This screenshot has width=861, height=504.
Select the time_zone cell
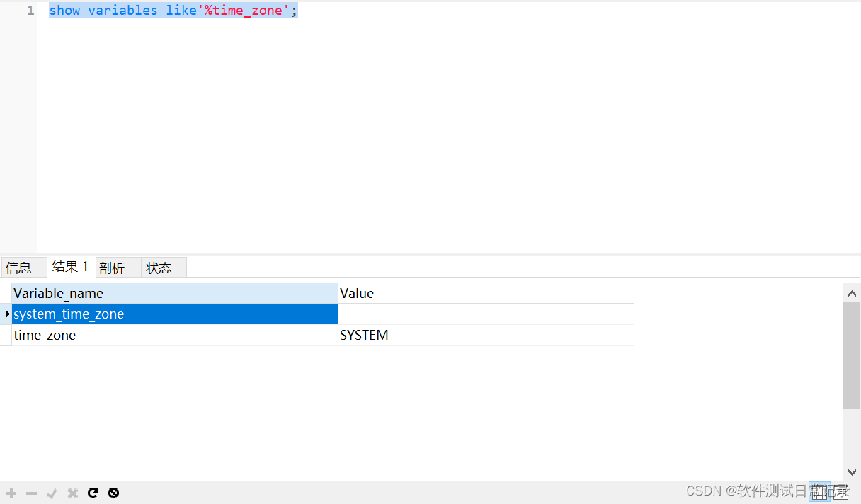175,336
